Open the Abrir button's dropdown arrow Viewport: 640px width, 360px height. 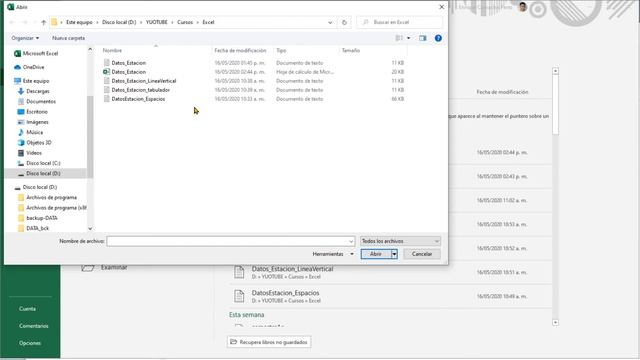tap(394, 254)
